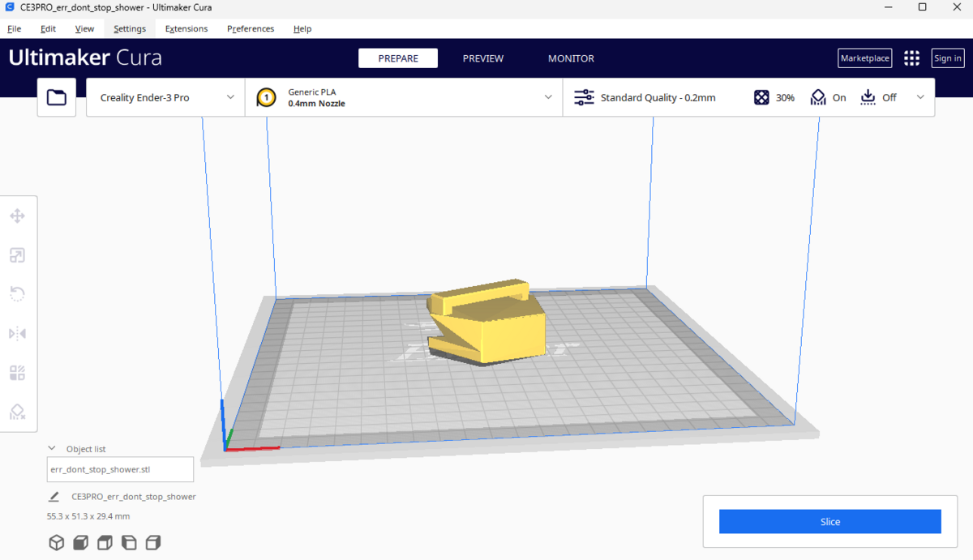The width and height of the screenshot is (973, 560).
Task: Open the Marketplace
Action: 865,58
